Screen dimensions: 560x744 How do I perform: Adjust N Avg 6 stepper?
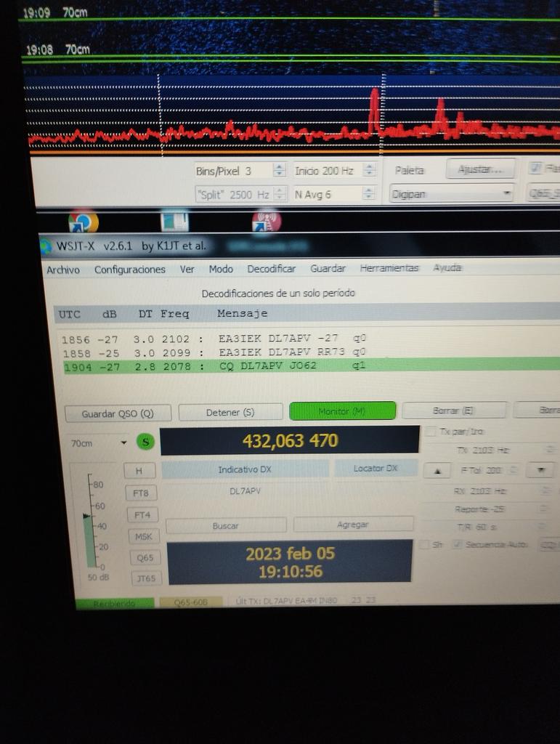pyautogui.click(x=368, y=193)
